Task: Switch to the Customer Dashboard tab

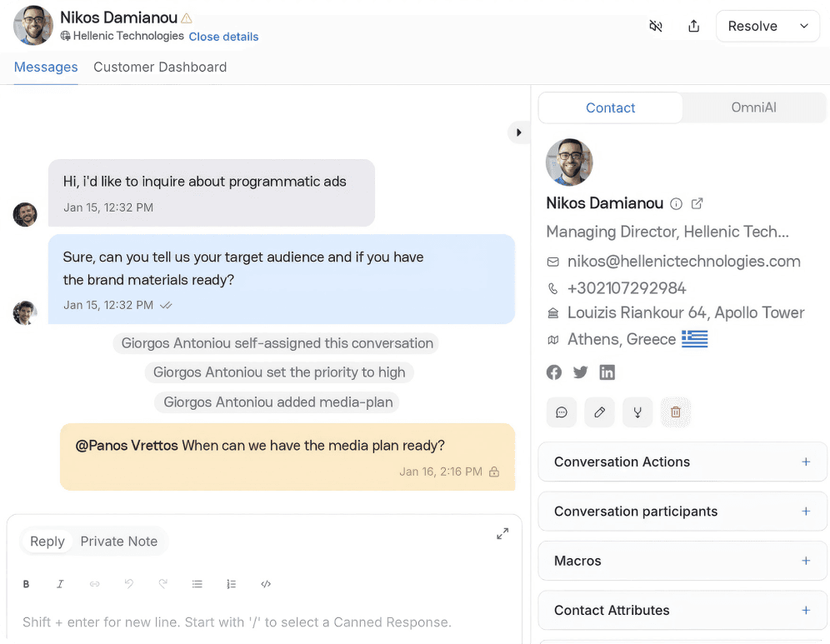Action: pos(160,67)
